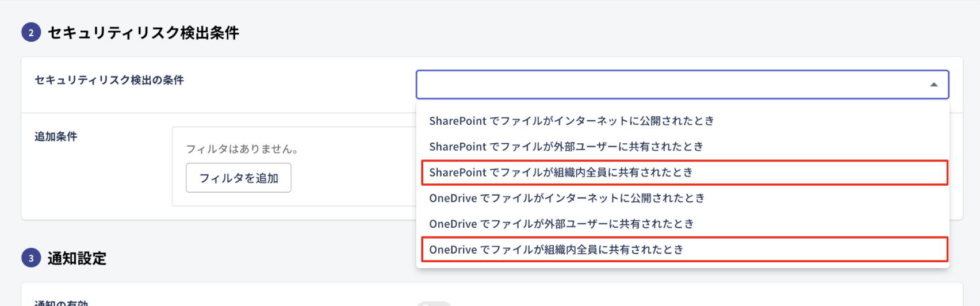Viewport: 980px width, 306px height.
Task: Click the フィルタを追加 button
Action: pyautogui.click(x=238, y=178)
